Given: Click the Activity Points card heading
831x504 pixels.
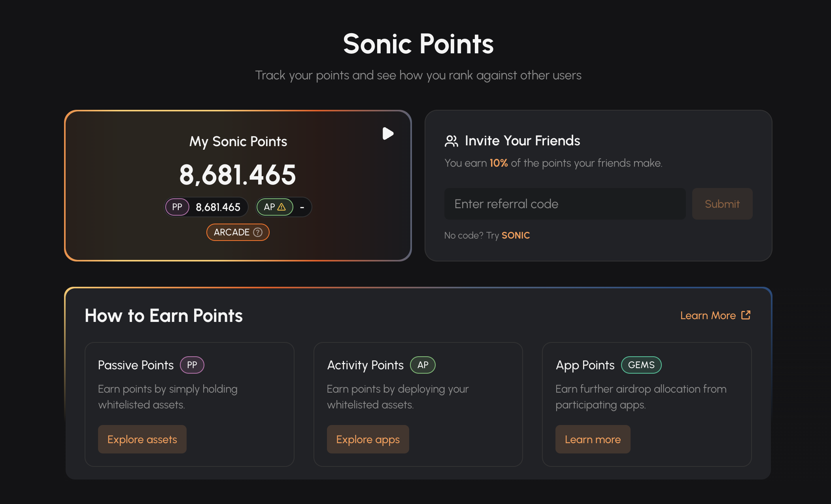Looking at the screenshot, I should 365,365.
